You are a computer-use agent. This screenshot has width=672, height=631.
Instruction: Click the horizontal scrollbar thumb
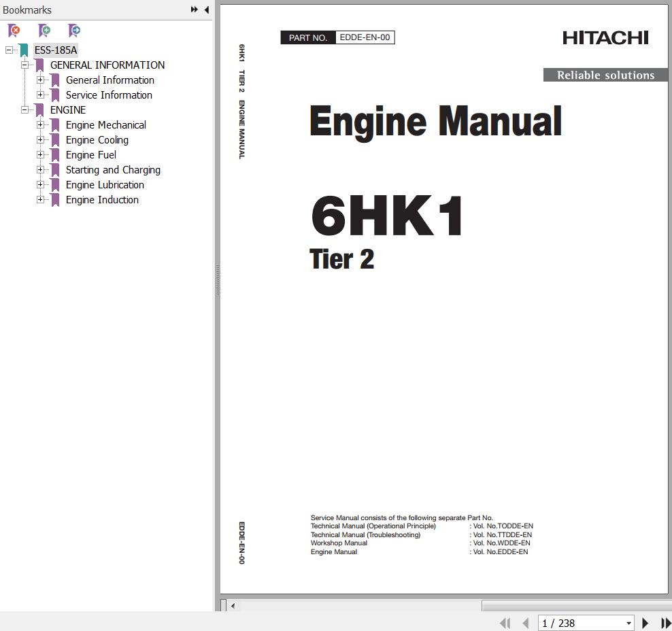pyautogui.click(x=576, y=606)
